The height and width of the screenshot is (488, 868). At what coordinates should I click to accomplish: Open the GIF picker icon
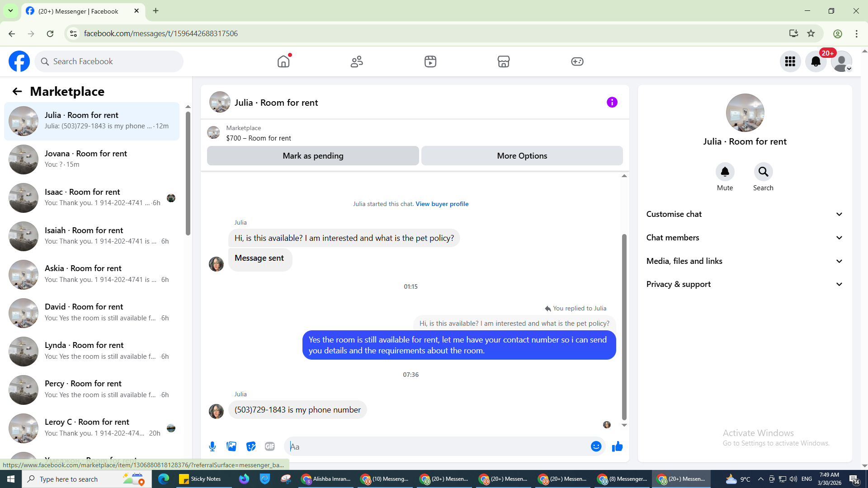point(270,446)
